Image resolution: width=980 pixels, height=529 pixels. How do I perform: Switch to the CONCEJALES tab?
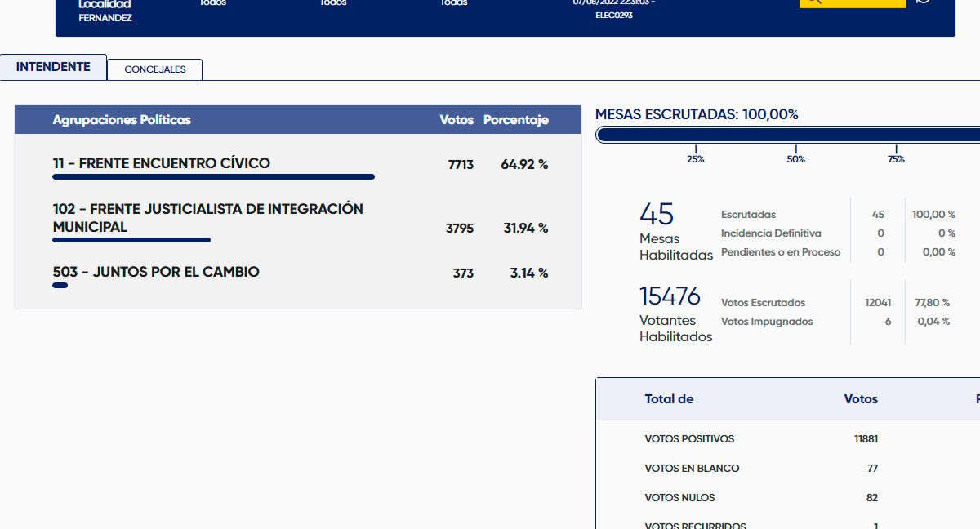(155, 69)
